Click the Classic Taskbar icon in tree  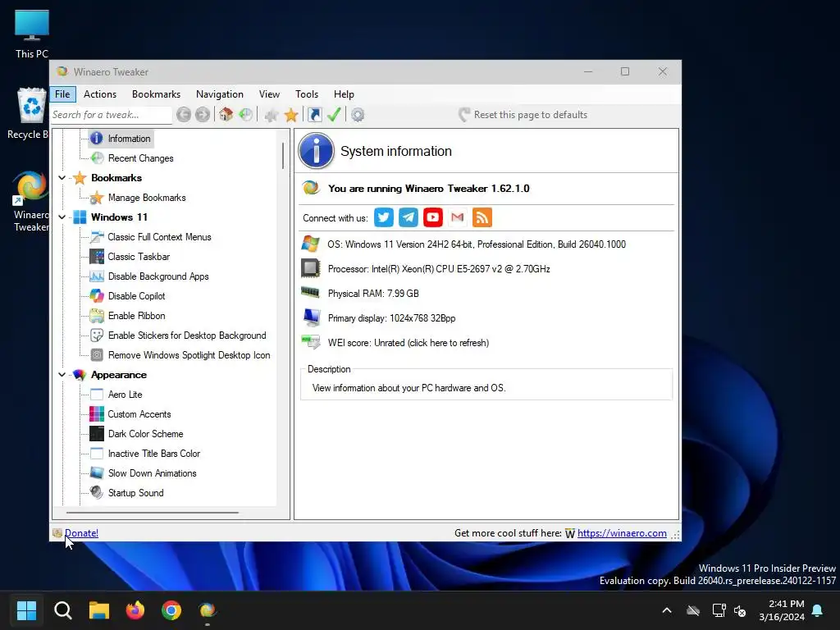point(97,257)
